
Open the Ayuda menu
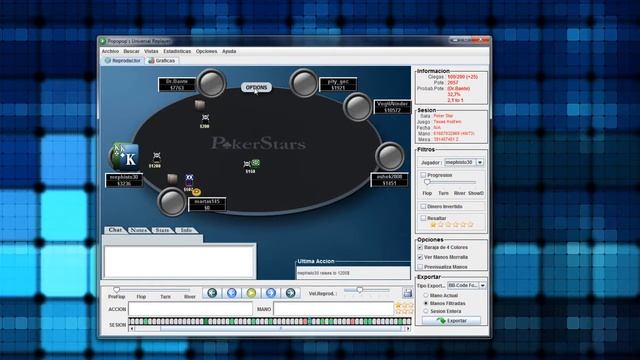pos(229,51)
